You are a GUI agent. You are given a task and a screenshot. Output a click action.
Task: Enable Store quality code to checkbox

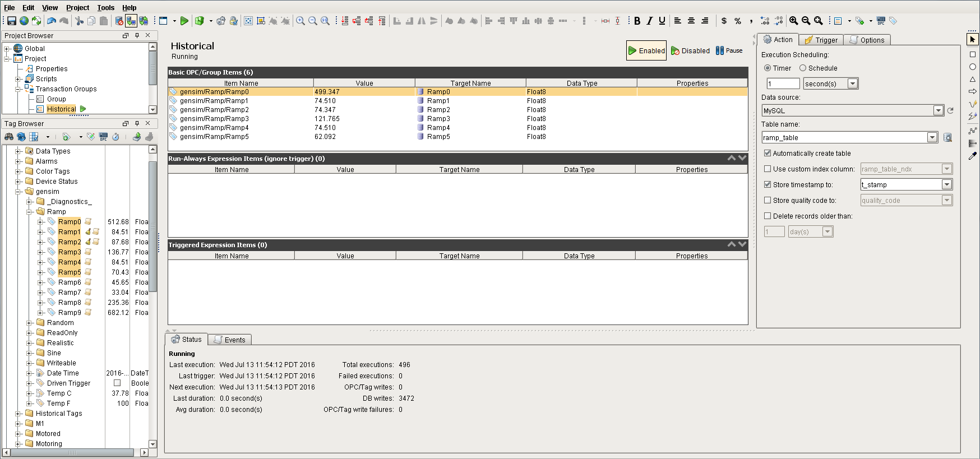(x=768, y=200)
